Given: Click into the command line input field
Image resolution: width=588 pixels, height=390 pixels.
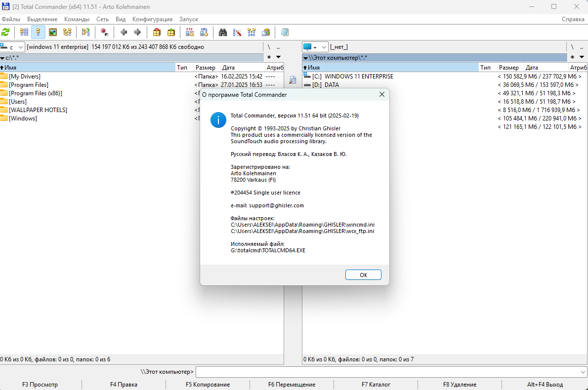Looking at the screenshot, I should pos(387,372).
